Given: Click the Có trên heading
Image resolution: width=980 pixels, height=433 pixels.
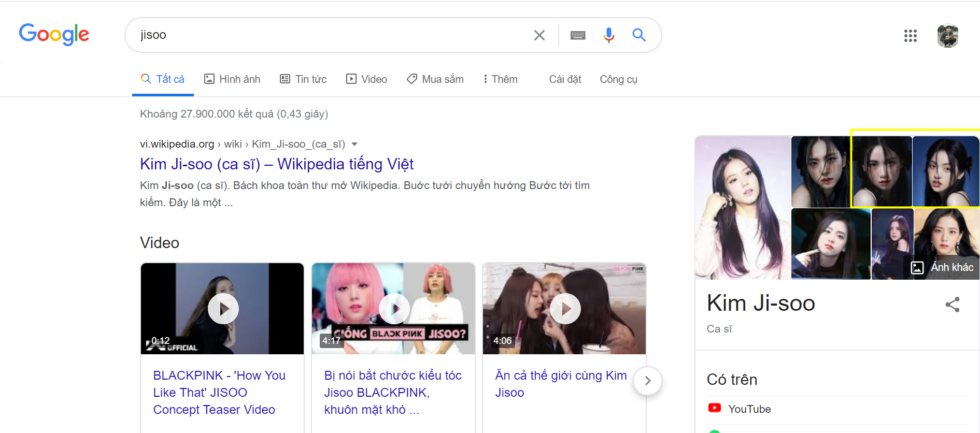Looking at the screenshot, I should (732, 380).
